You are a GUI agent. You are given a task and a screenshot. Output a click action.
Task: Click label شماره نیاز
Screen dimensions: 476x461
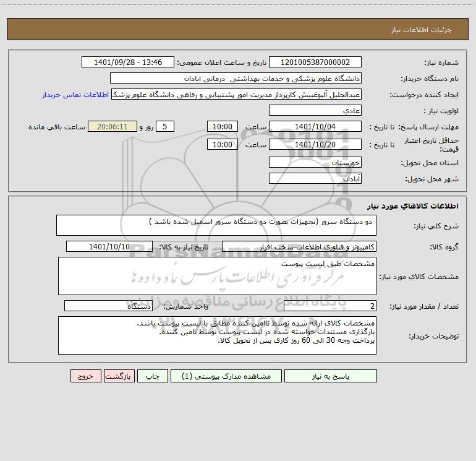(x=441, y=63)
